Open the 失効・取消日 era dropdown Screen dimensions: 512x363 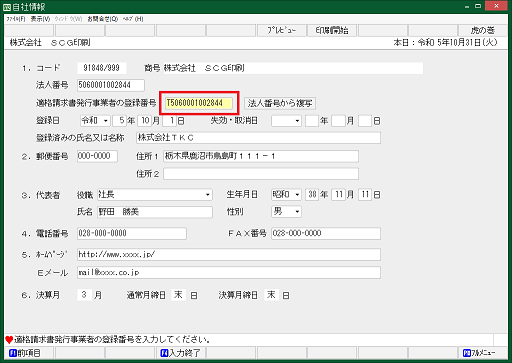287,121
